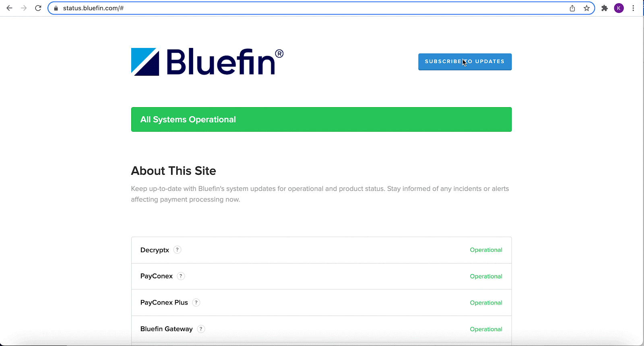The width and height of the screenshot is (644, 346).
Task: Open the Chrome three-dot menu
Action: pos(633,8)
